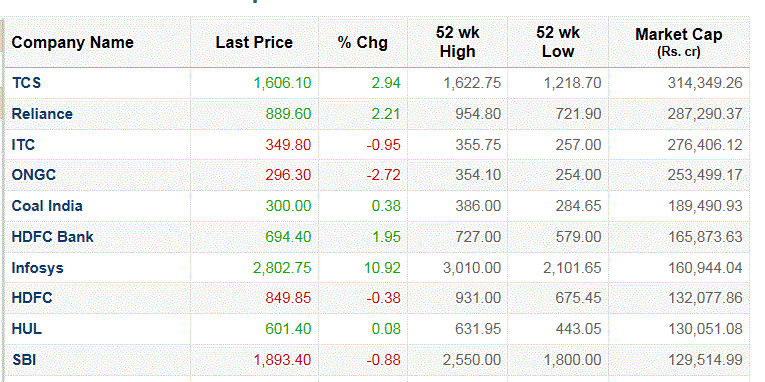The height and width of the screenshot is (382, 765).
Task: Click HUL percent change 0.08
Action: click(386, 329)
